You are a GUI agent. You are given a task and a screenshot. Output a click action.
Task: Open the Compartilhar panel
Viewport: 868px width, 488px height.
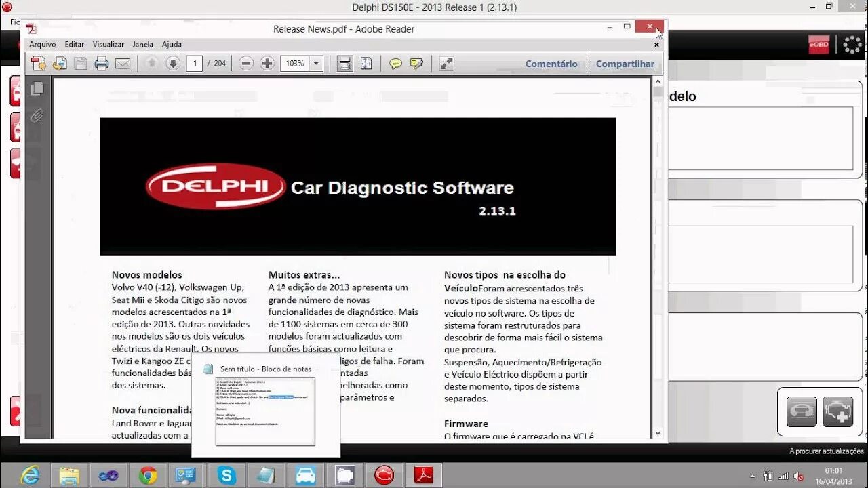[625, 64]
